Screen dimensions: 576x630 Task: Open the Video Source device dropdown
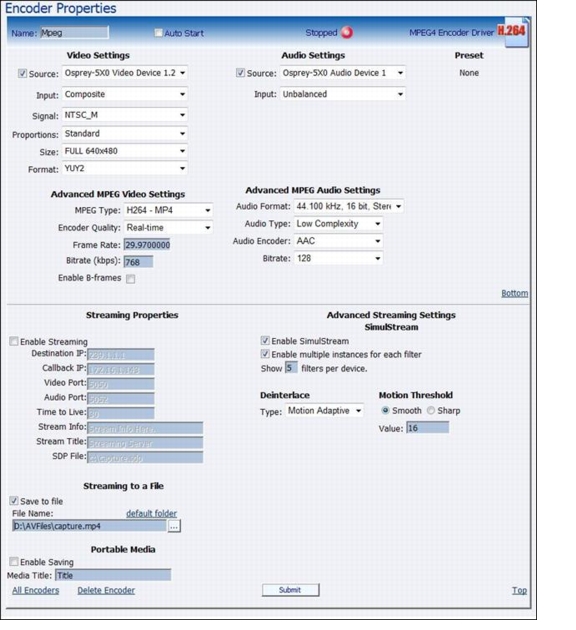coord(125,73)
